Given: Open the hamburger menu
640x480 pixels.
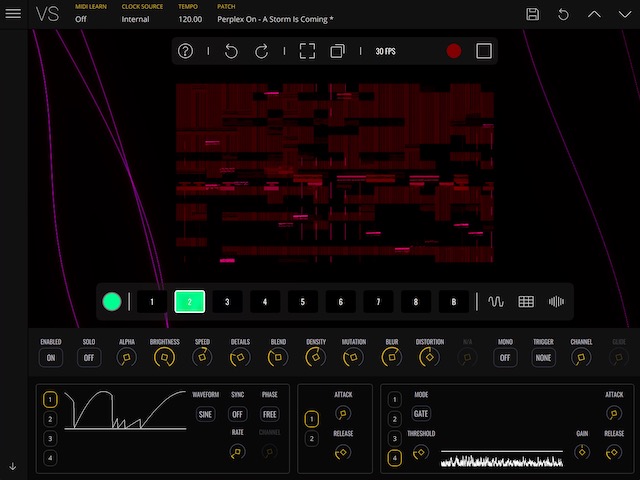Looking at the screenshot, I should pyautogui.click(x=13, y=14).
